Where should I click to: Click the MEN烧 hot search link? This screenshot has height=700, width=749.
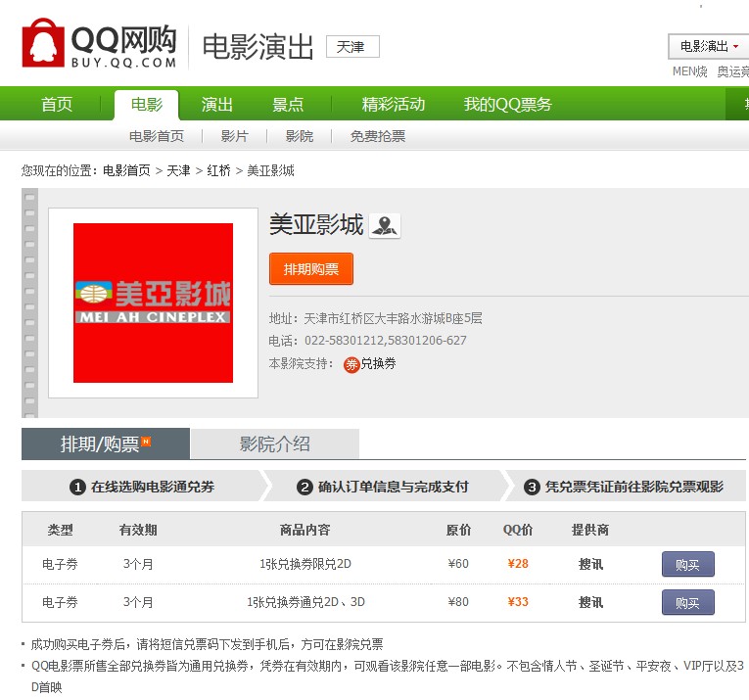pos(690,71)
